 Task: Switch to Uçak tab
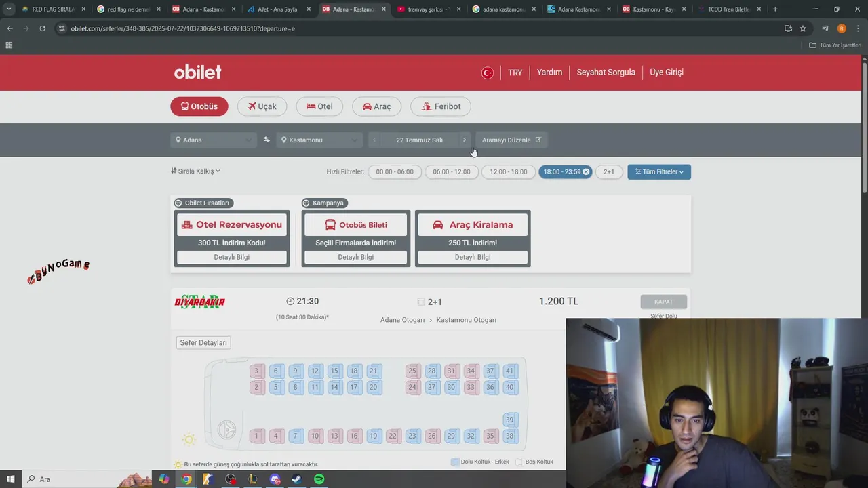pos(262,106)
